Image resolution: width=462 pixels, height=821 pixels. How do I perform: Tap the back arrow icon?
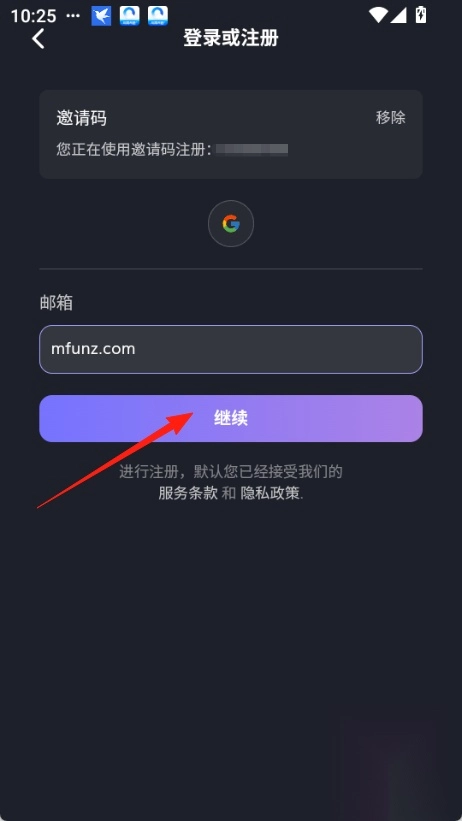(x=38, y=38)
